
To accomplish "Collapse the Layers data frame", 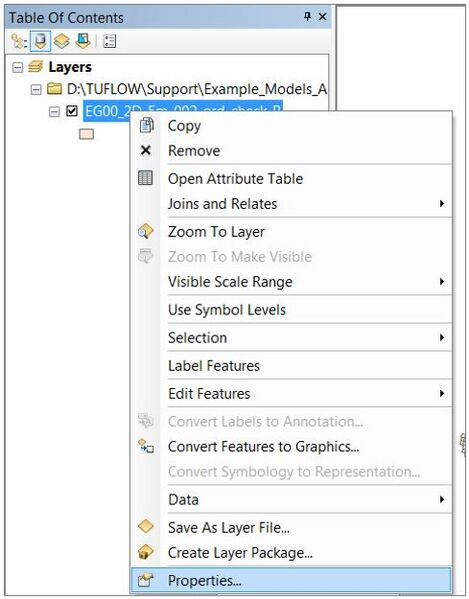I will [x=17, y=68].
